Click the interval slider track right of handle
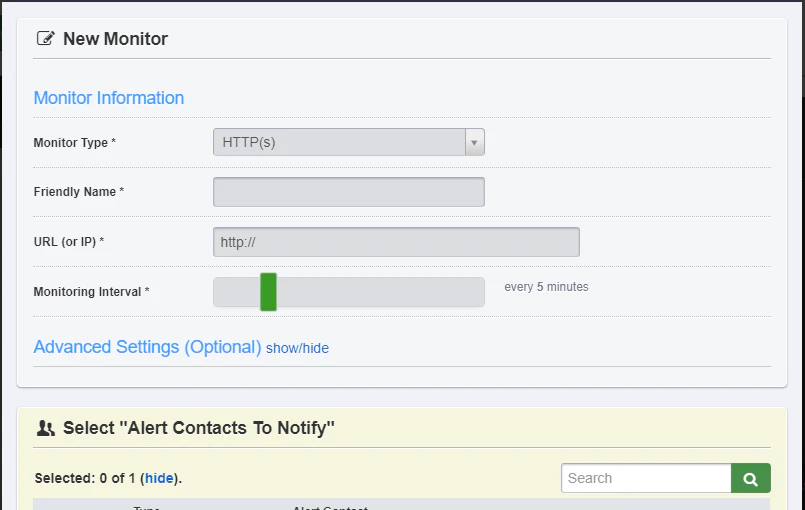The width and height of the screenshot is (805, 510). tap(380, 292)
